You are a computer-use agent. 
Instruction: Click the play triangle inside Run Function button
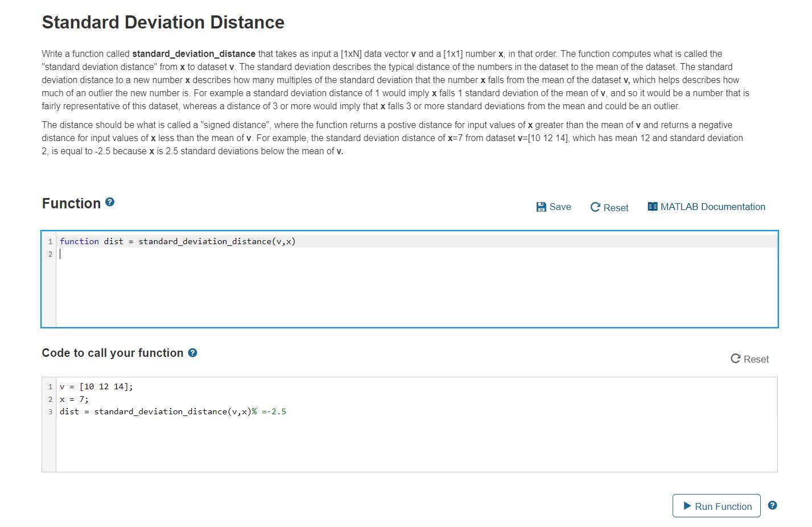[x=686, y=505]
